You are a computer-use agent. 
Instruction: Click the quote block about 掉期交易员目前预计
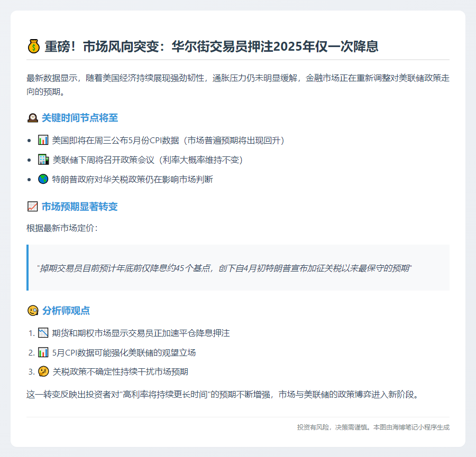[238, 268]
